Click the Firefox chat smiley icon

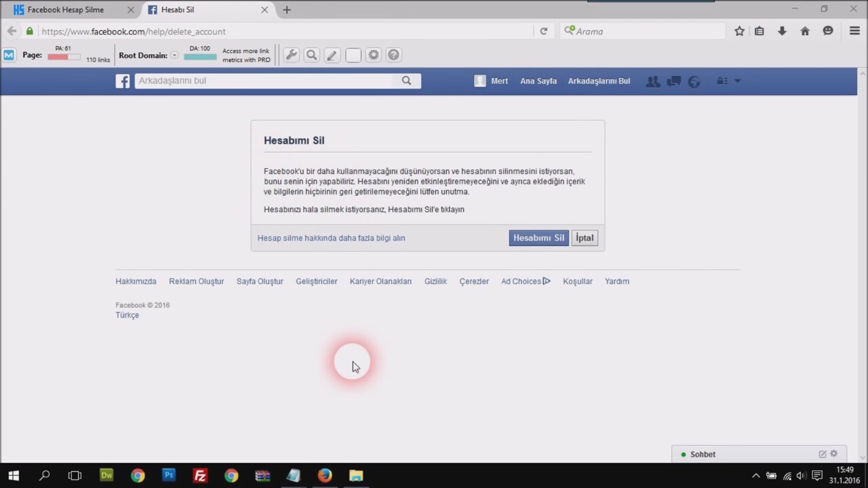pos(828,31)
